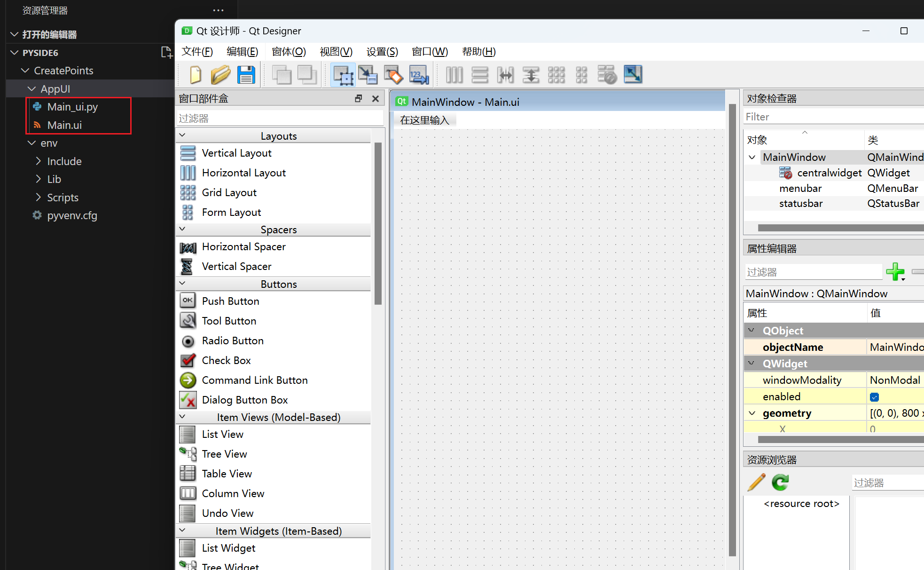Click the reload resources icon in resource browser
This screenshot has width=924, height=570.
coord(780,483)
